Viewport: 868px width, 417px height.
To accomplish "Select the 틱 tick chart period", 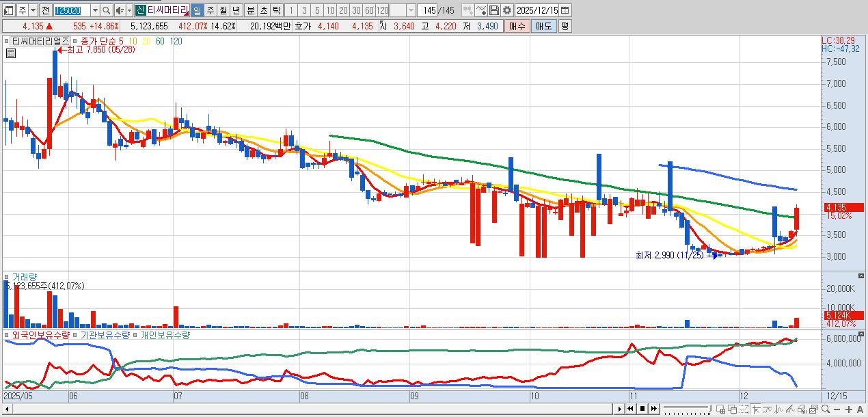I will tap(275, 10).
